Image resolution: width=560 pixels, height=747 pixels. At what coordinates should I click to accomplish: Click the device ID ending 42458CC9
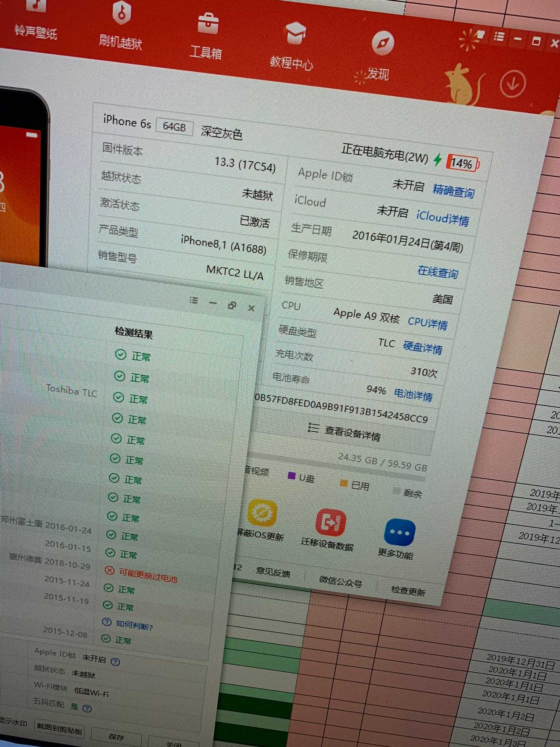tap(341, 408)
